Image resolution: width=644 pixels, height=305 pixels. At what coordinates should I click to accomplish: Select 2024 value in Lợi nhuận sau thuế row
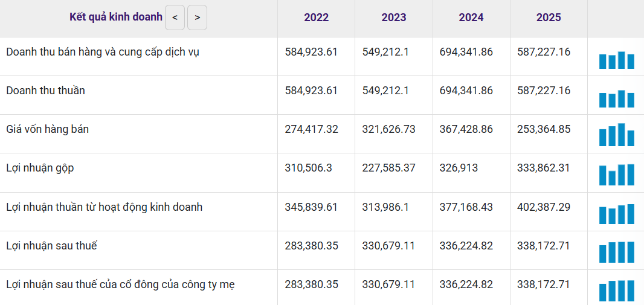click(466, 245)
